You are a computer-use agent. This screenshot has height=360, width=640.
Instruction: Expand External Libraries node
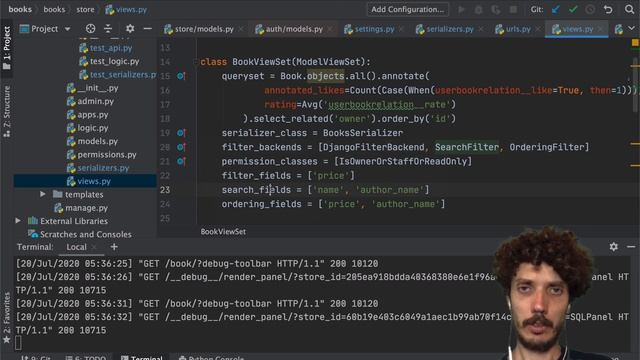pyautogui.click(x=18, y=221)
